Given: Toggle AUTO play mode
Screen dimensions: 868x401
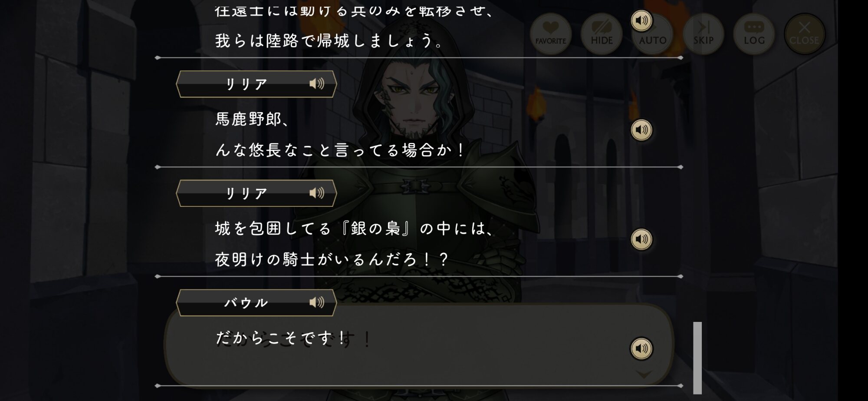Looking at the screenshot, I should pyautogui.click(x=653, y=34).
